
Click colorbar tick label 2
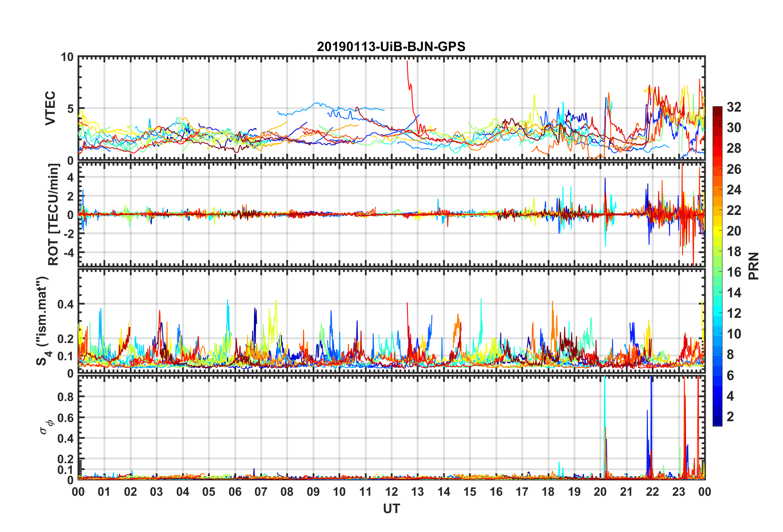[730, 416]
